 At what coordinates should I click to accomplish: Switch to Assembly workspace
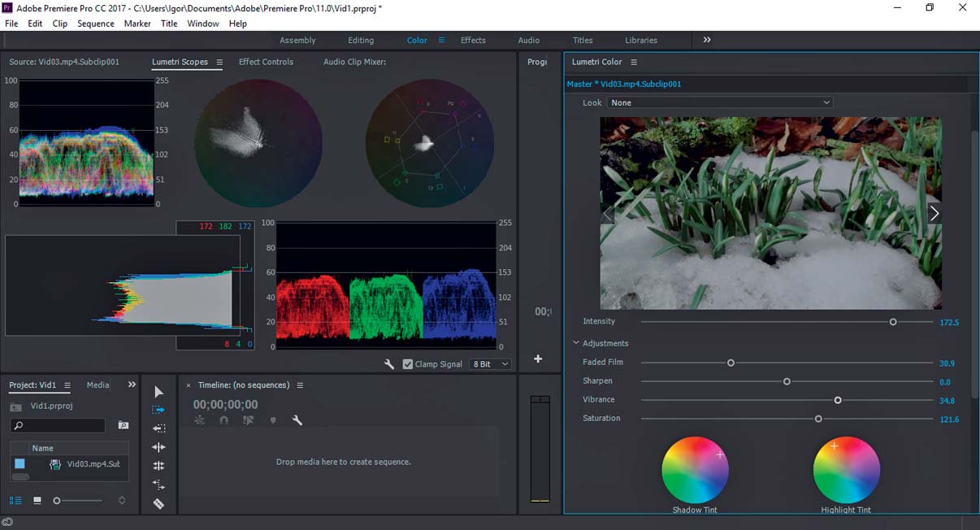[x=297, y=40]
